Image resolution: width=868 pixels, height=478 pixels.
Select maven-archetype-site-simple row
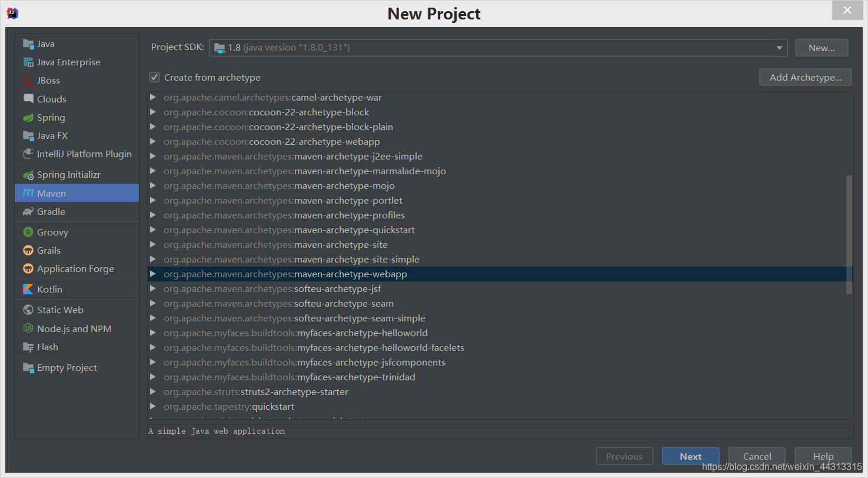coord(500,259)
